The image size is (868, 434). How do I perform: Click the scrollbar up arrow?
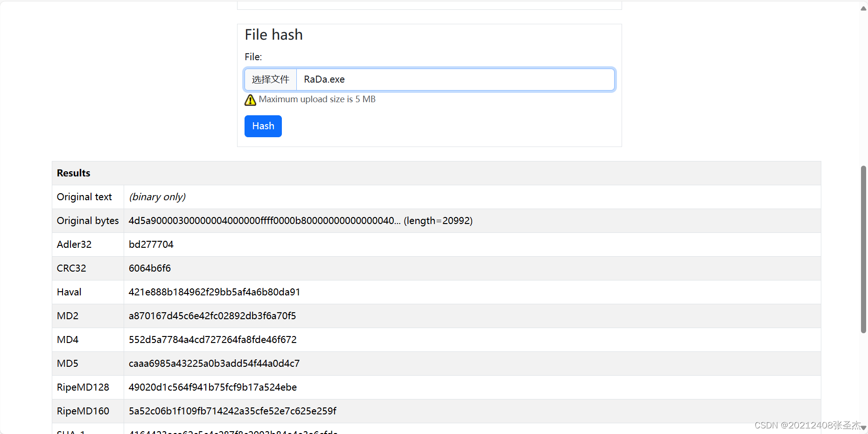coord(863,8)
